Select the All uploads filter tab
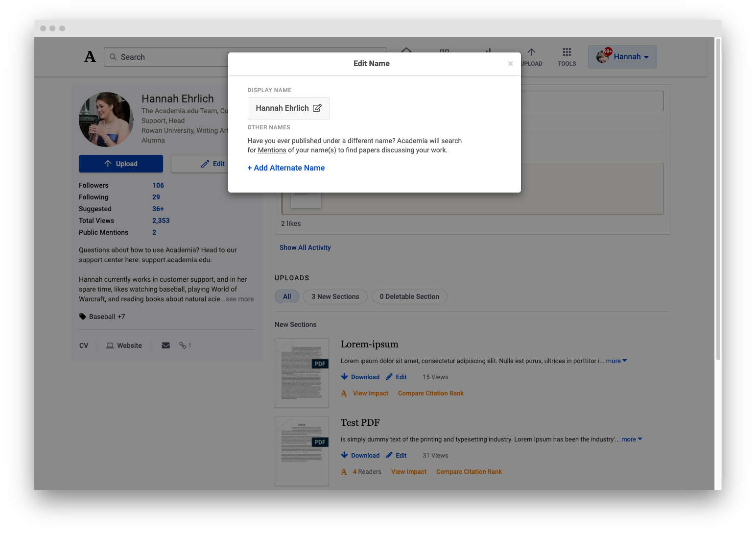Image resolution: width=756 pixels, height=539 pixels. [x=287, y=296]
